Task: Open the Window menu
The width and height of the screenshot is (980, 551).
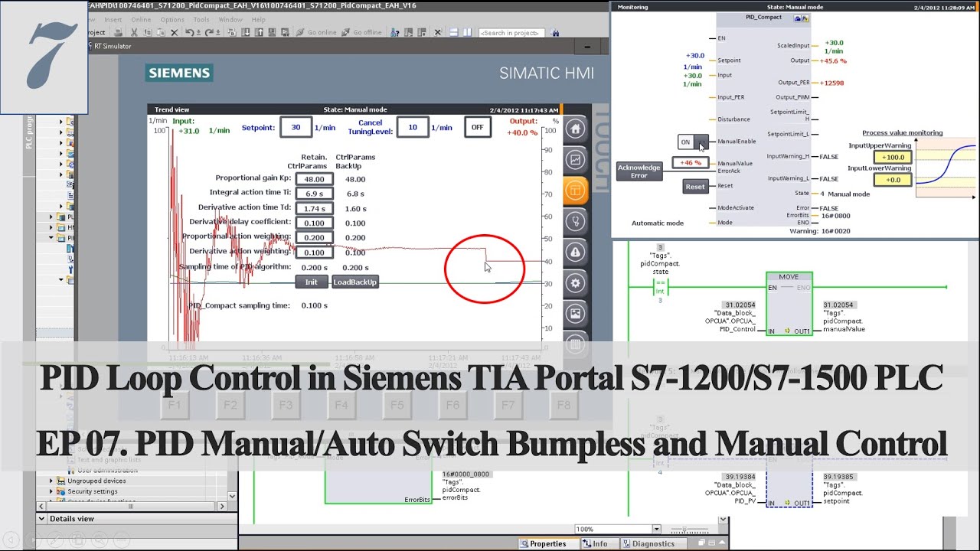Action: click(x=230, y=20)
